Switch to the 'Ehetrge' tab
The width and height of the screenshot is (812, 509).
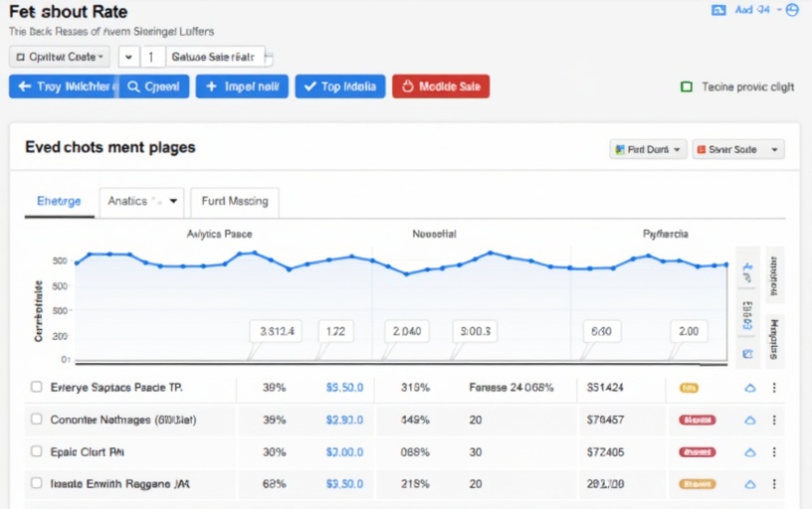[59, 201]
